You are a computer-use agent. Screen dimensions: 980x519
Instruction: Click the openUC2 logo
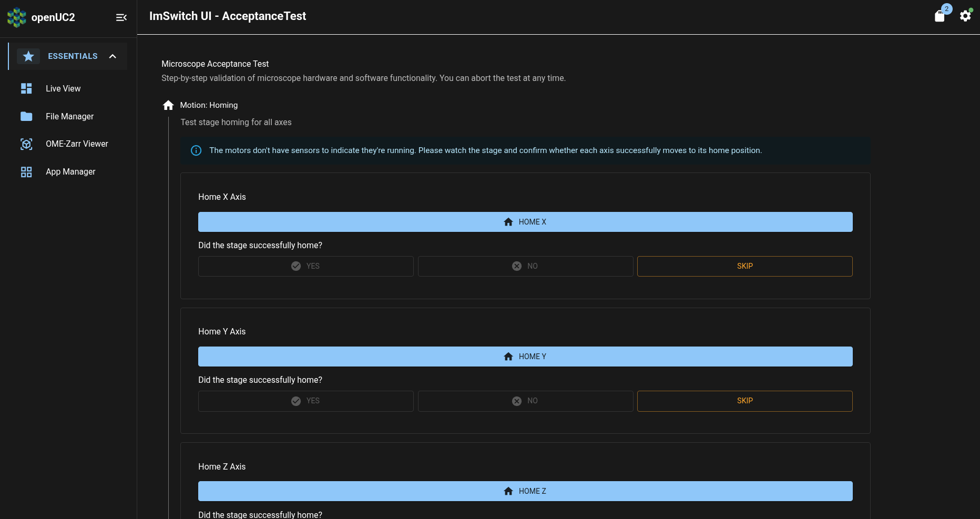tap(17, 17)
